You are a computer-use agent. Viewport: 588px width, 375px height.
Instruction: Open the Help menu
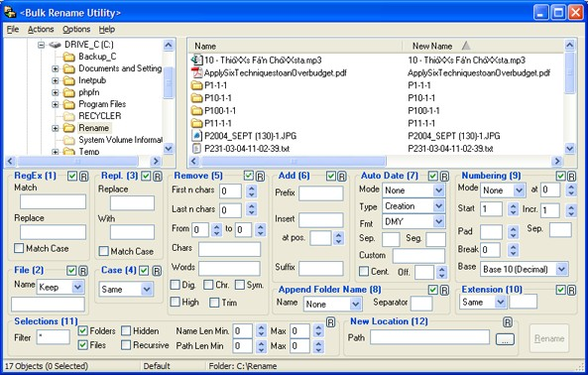click(107, 29)
